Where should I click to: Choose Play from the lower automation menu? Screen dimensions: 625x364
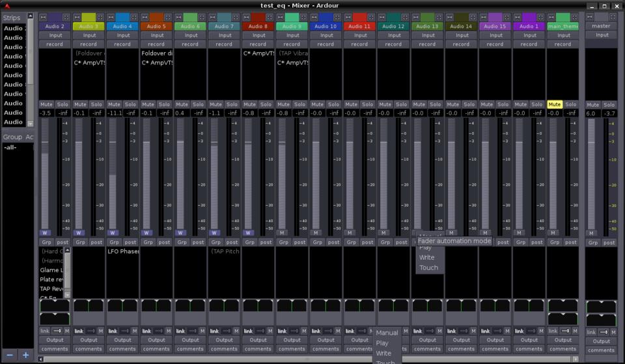tap(382, 343)
